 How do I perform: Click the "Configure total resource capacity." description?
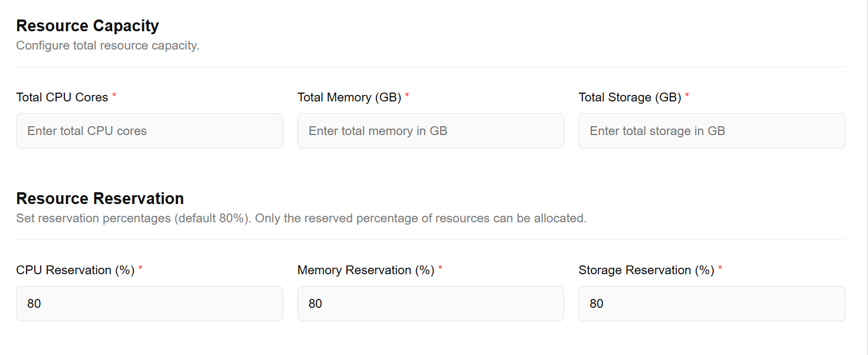pos(107,45)
